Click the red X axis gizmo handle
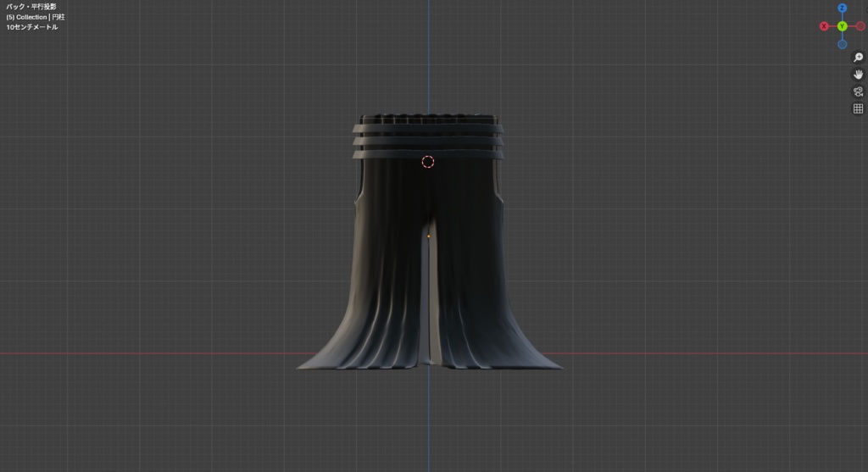This screenshot has width=868, height=472. pos(824,26)
